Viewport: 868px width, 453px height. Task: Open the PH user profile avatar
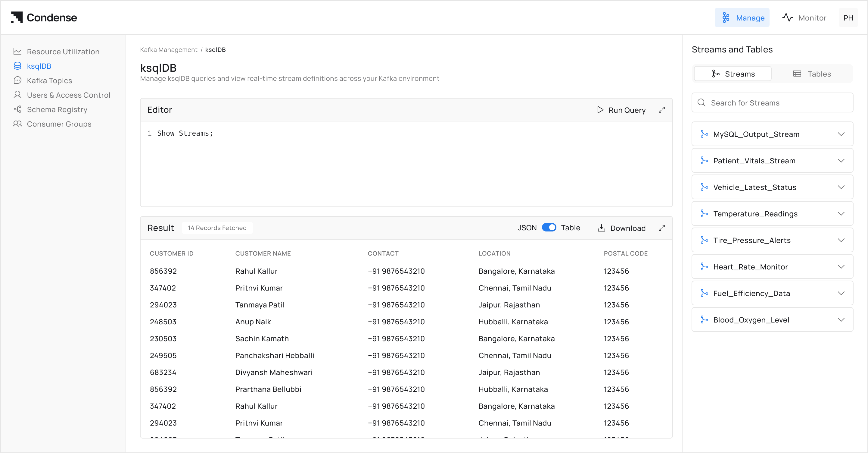[x=848, y=17]
